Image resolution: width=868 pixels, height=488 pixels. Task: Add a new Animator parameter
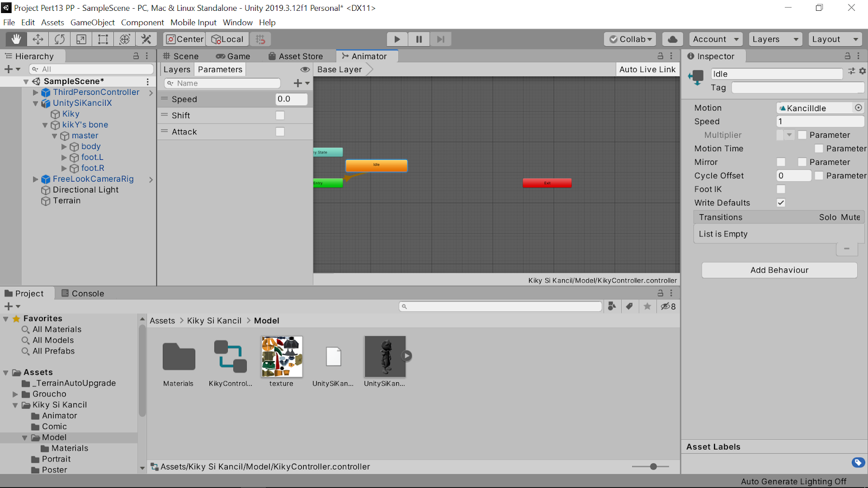click(301, 83)
